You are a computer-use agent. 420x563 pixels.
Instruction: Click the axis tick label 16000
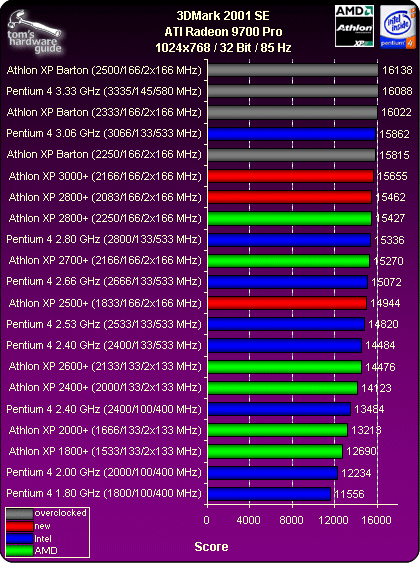(x=376, y=520)
